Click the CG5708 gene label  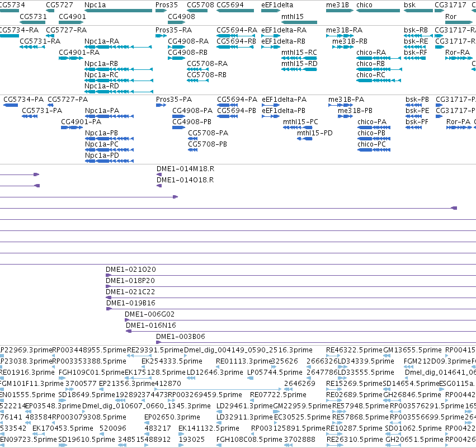coord(200,5)
